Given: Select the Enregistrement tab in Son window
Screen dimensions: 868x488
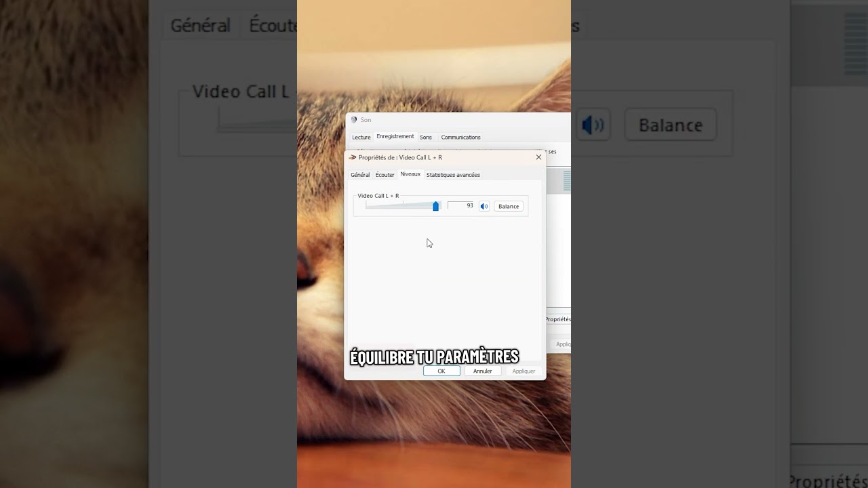Looking at the screenshot, I should (395, 136).
